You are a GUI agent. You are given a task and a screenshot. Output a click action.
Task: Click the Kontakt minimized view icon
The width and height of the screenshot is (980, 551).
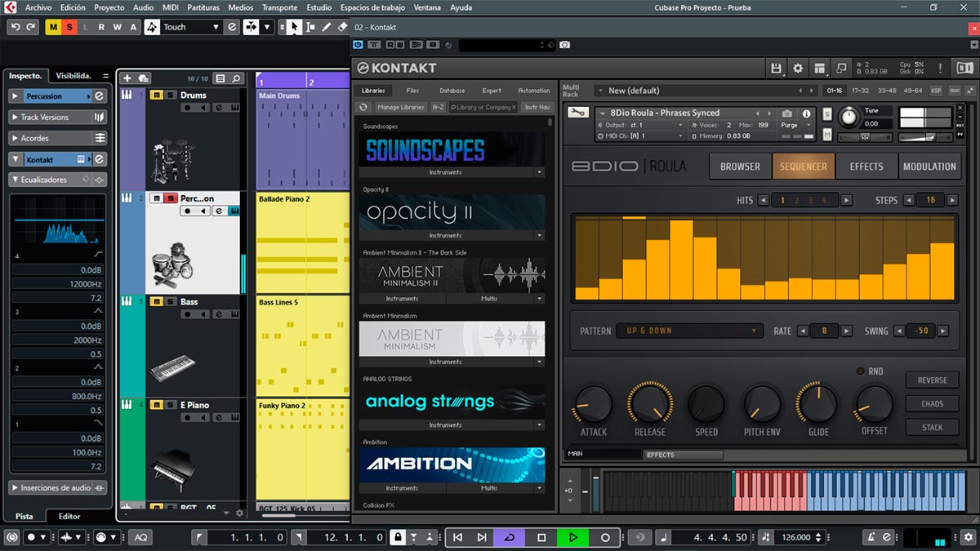[840, 68]
